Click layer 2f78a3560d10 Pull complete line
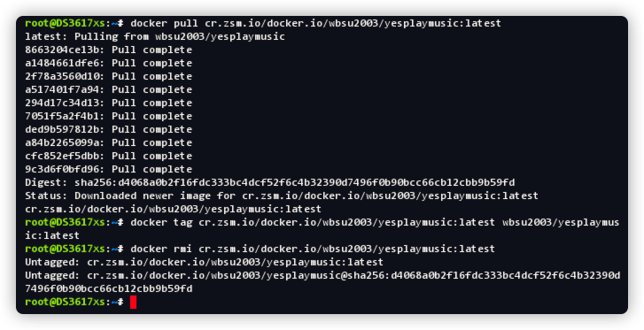644x330 pixels. click(108, 76)
